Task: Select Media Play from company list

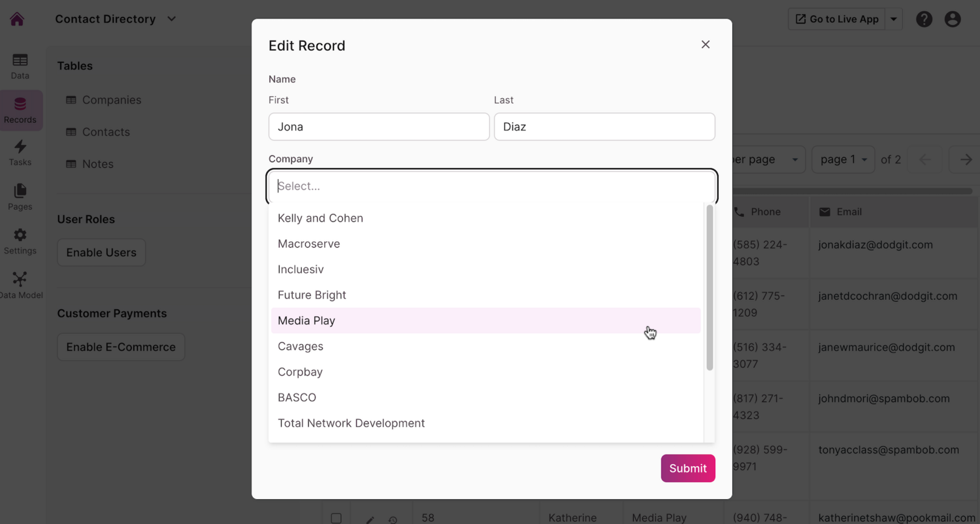Action: point(306,321)
